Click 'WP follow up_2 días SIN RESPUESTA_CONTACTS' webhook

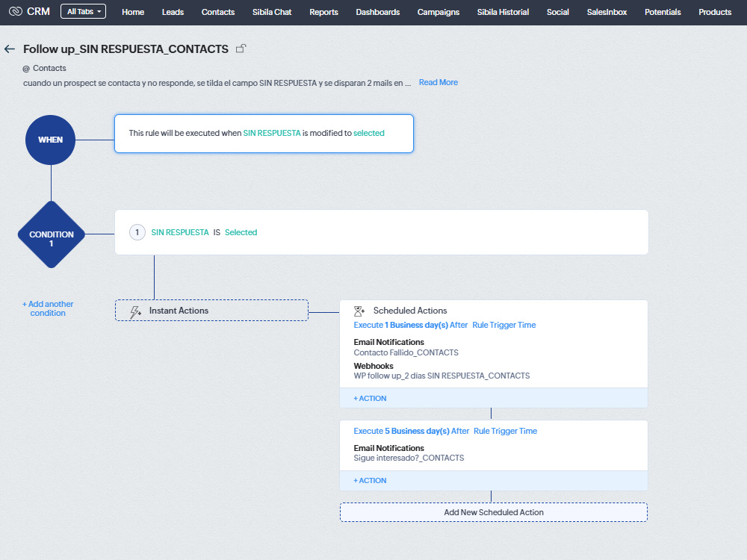(x=441, y=376)
